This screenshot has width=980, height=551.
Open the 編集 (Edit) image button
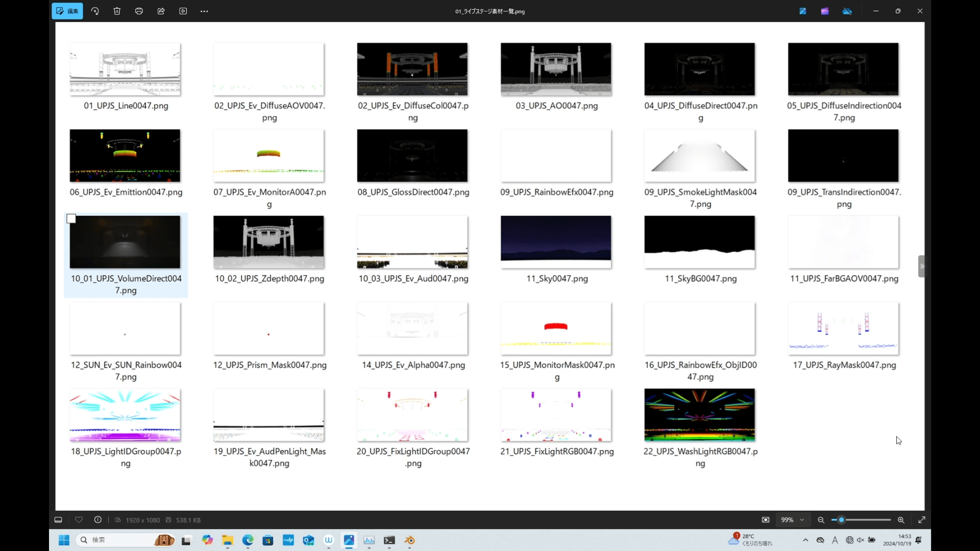[x=67, y=11]
